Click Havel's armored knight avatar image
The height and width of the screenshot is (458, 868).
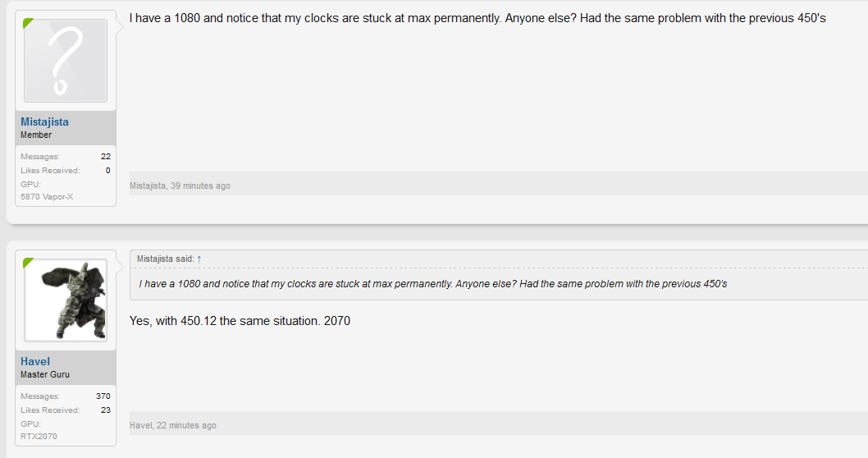[x=66, y=300]
